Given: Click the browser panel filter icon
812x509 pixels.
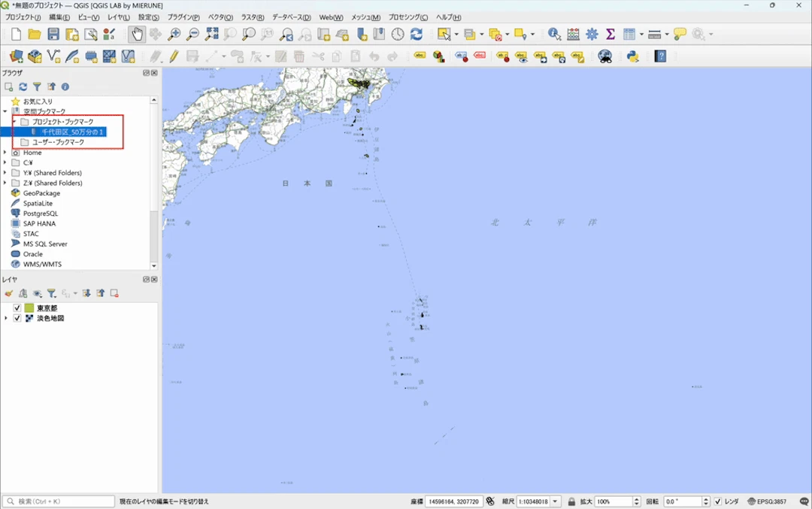Looking at the screenshot, I should click(x=37, y=87).
